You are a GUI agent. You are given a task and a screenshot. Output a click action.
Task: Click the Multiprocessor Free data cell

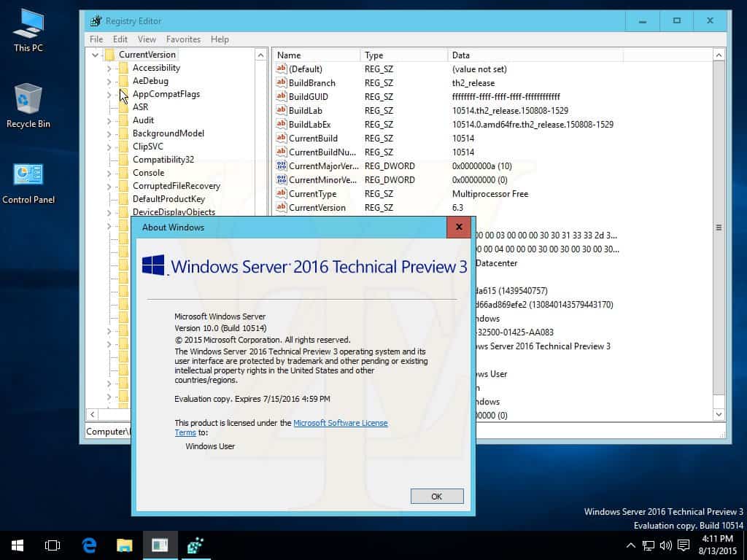point(490,194)
